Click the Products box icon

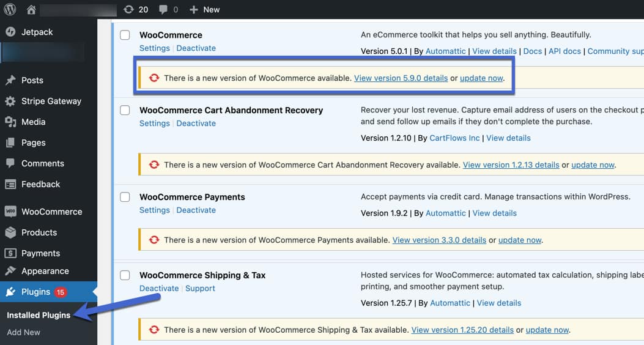pyautogui.click(x=10, y=232)
